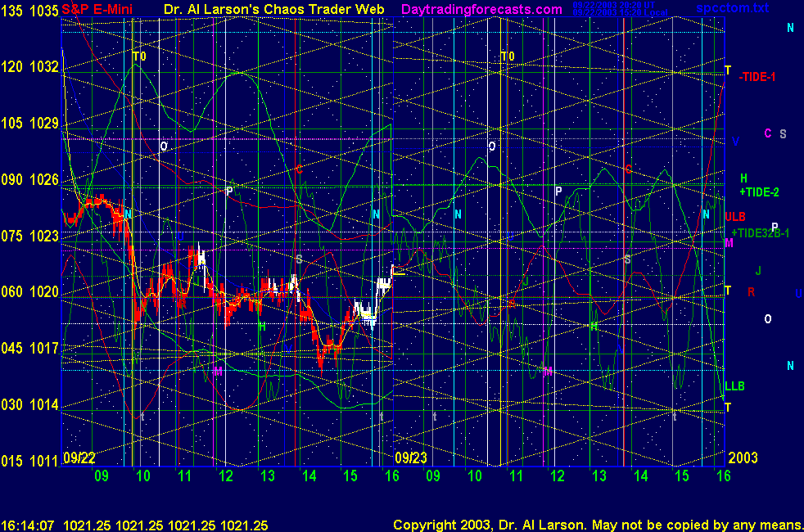Click the "09/23" session date label
Viewport: 804px width, 532px height.
[411, 458]
